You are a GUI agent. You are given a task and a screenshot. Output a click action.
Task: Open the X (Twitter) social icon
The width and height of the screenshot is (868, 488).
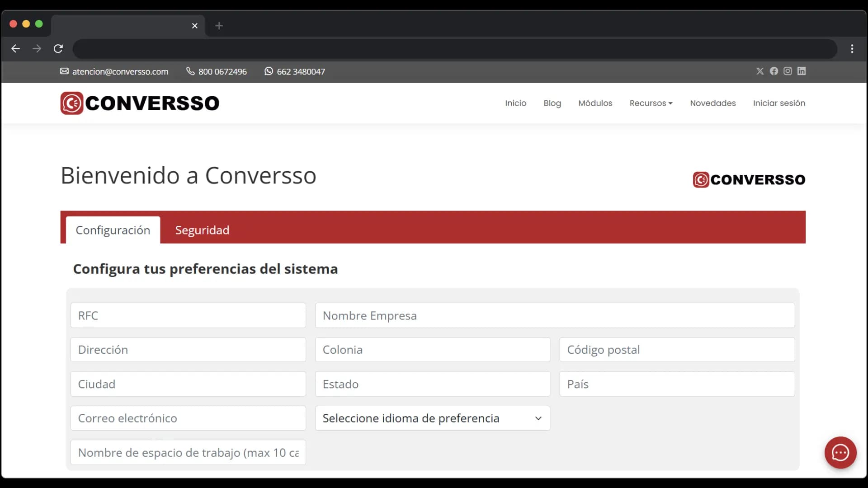click(x=760, y=71)
